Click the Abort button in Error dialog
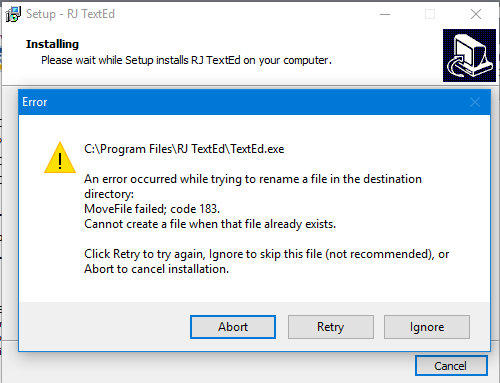Image resolution: width=500 pixels, height=383 pixels. 233,327
